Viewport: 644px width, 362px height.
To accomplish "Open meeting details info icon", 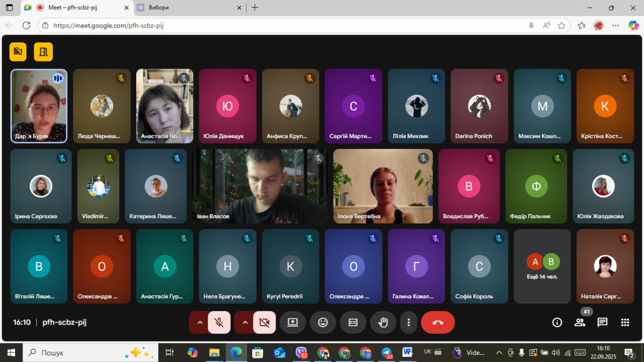I will tap(557, 323).
